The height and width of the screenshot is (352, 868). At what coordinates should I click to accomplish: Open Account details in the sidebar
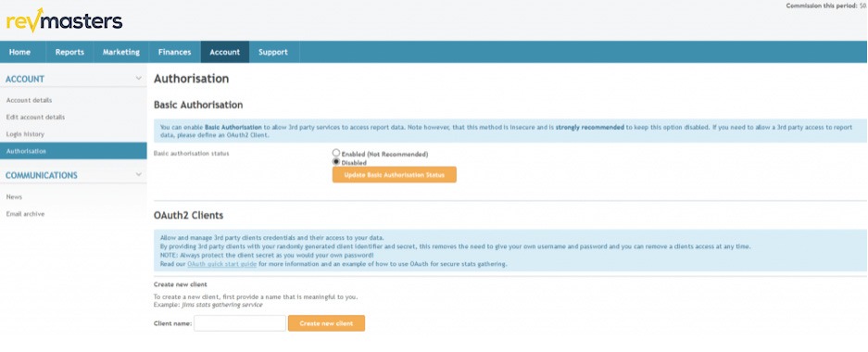tap(29, 100)
